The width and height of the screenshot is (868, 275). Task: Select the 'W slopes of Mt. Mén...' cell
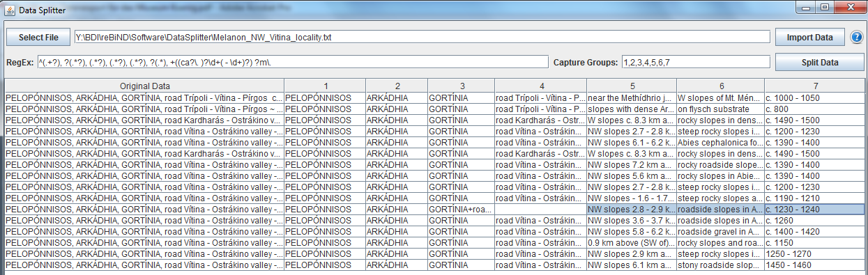point(720,97)
